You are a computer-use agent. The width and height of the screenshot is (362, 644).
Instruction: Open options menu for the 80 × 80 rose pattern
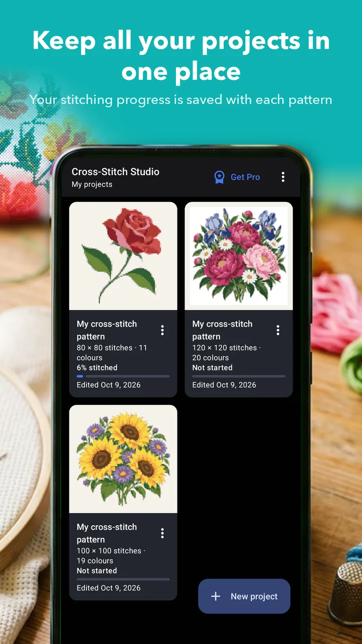pyautogui.click(x=162, y=330)
